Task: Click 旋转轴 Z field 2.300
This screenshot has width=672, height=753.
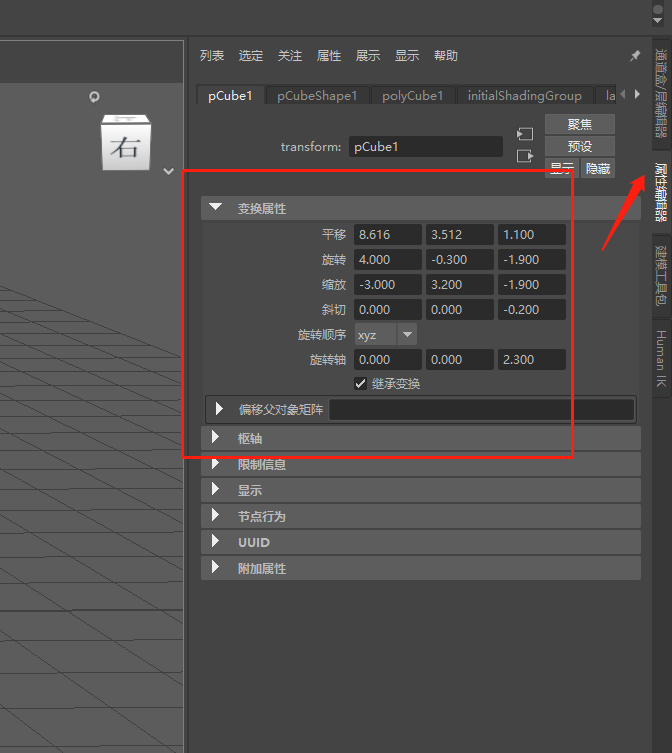Action: 532,359
